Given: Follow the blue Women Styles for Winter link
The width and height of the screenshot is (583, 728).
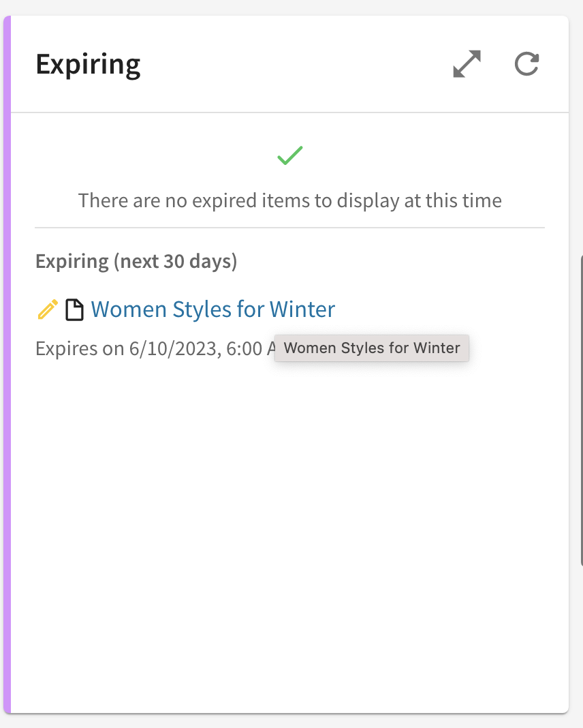Looking at the screenshot, I should 212,309.
